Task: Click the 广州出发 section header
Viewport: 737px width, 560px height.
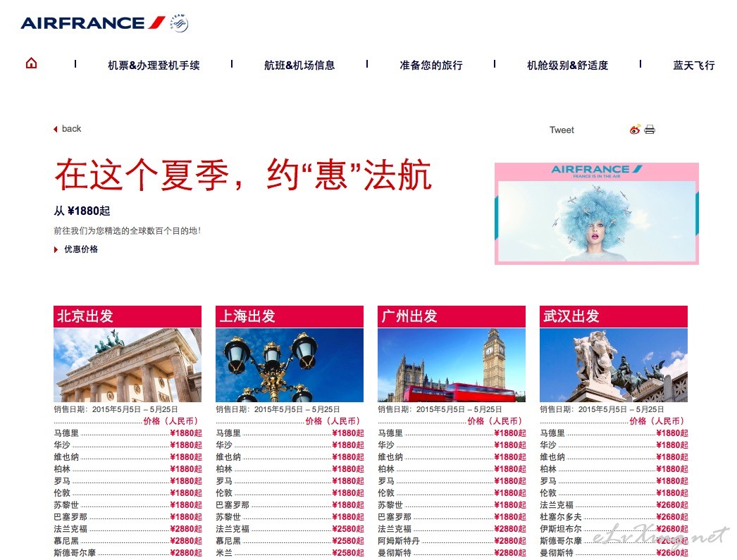Action: (452, 316)
